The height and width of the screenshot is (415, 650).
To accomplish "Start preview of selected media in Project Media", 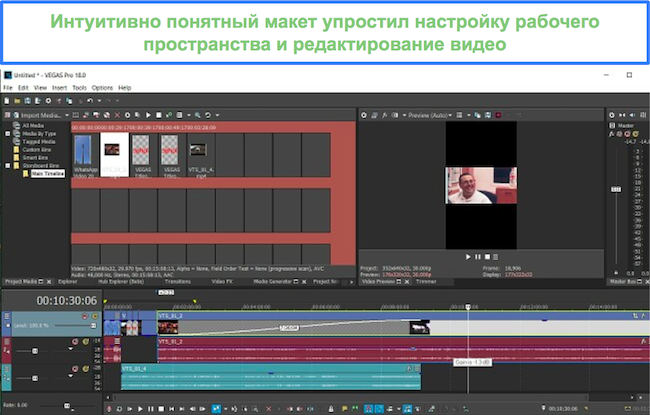I will click(x=148, y=115).
